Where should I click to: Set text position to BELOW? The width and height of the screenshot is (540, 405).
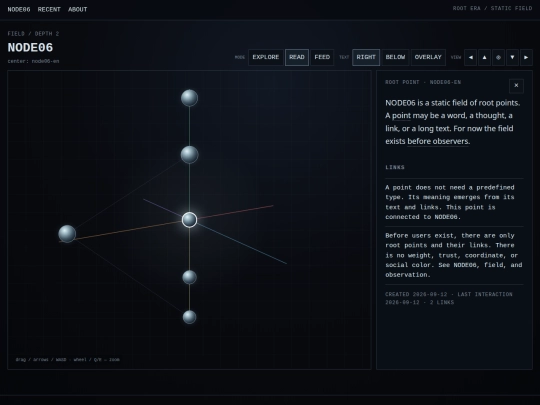(x=395, y=58)
